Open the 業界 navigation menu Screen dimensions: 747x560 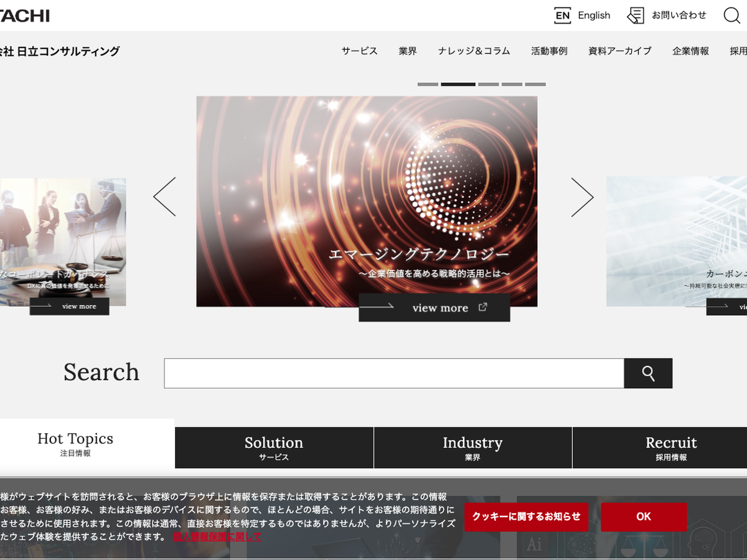(408, 51)
